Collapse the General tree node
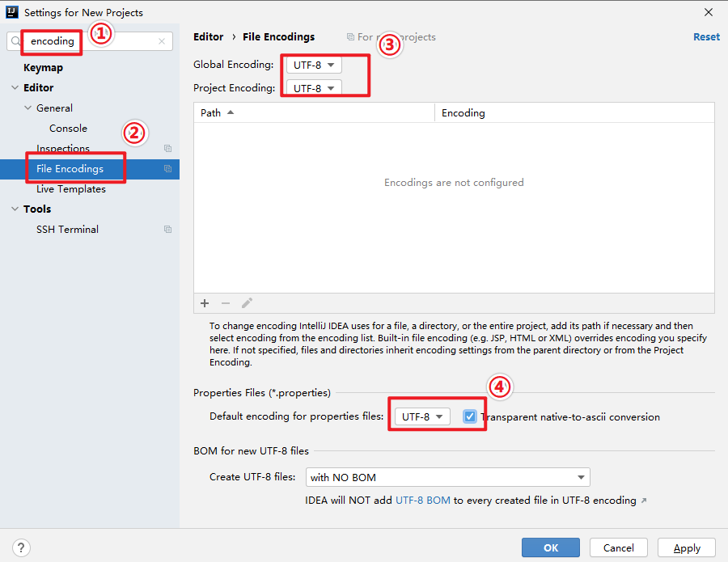 [28, 108]
